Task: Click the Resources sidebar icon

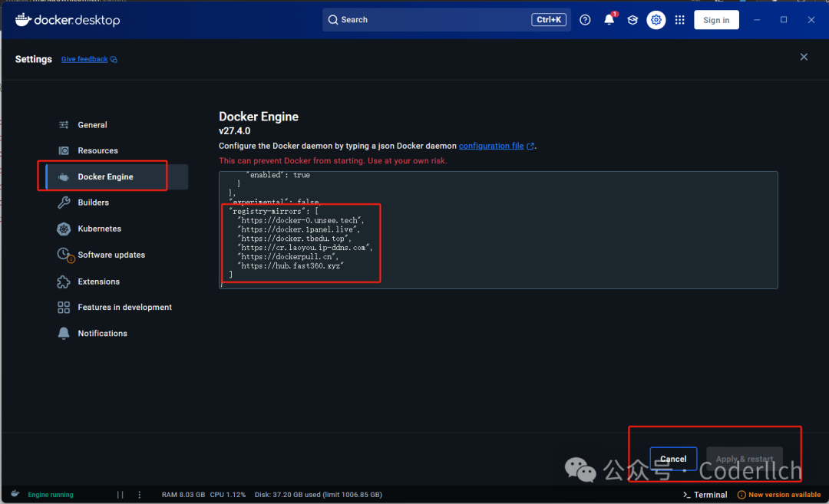Action: 64,150
